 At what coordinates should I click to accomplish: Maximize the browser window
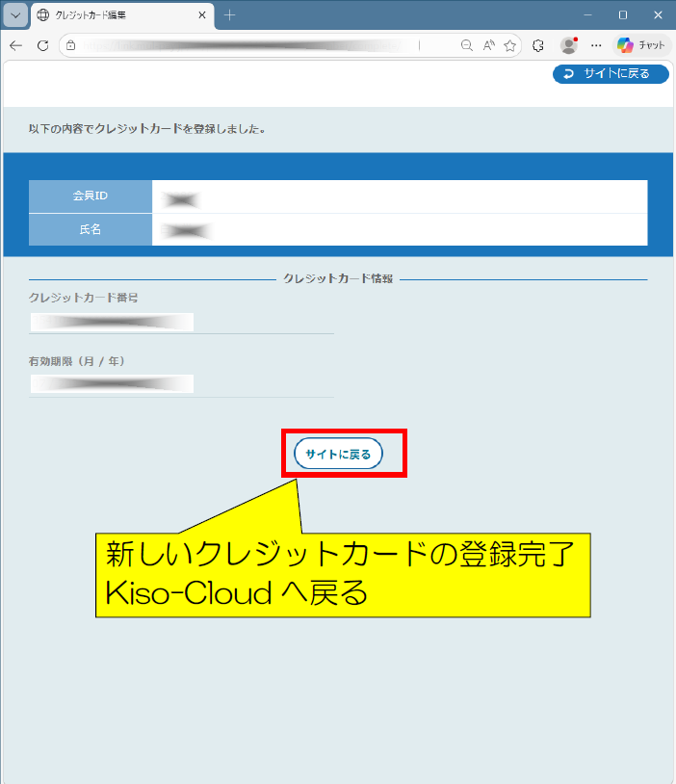pyautogui.click(x=622, y=15)
